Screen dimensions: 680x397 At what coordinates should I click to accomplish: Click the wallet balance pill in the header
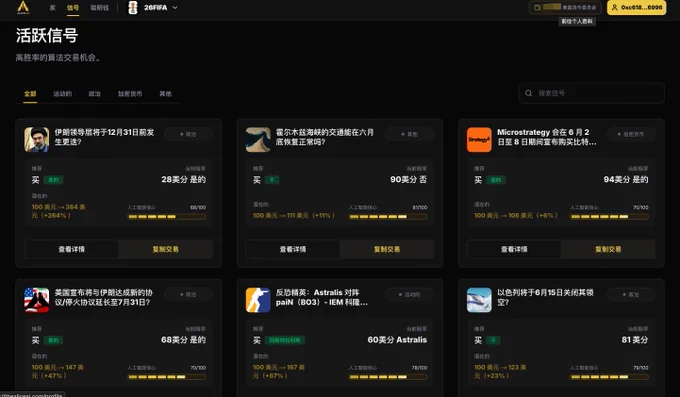pyautogui.click(x=565, y=7)
